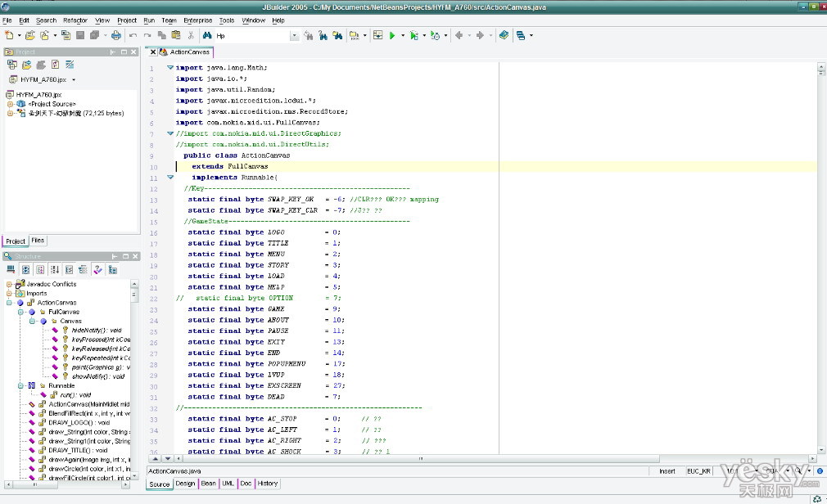Image resolution: width=827 pixels, height=504 pixels.
Task: Click the Debug project icon
Action: 414,35
